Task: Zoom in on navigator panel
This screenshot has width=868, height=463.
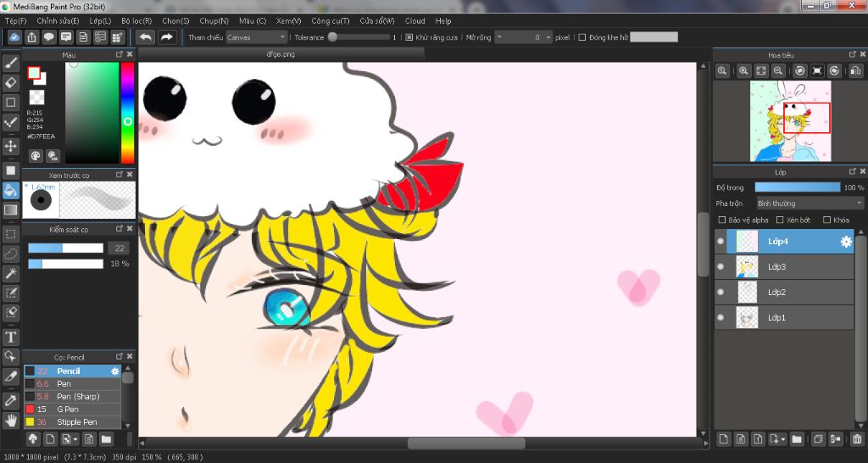Action: tap(743, 71)
